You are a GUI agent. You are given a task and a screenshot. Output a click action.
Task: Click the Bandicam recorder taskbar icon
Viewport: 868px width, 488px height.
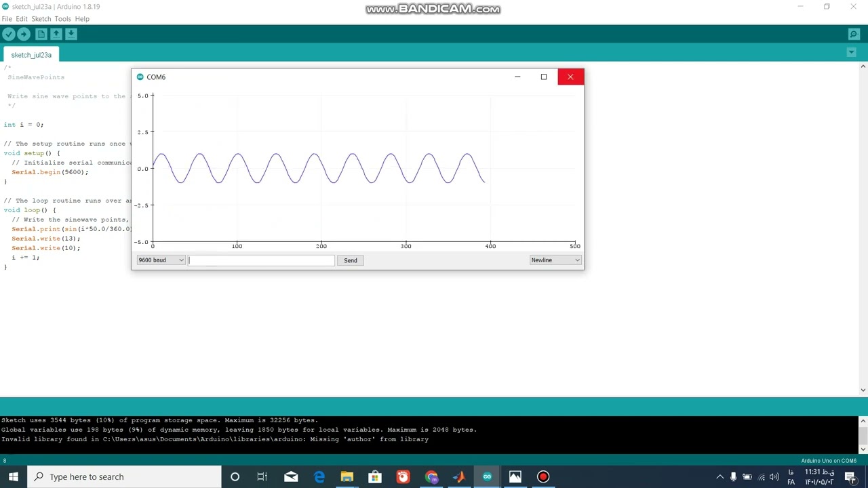coord(543,477)
